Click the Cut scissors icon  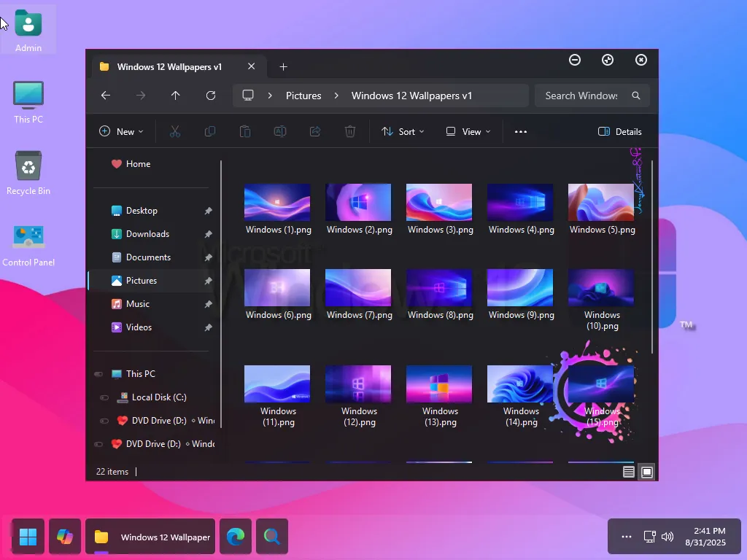pos(175,131)
